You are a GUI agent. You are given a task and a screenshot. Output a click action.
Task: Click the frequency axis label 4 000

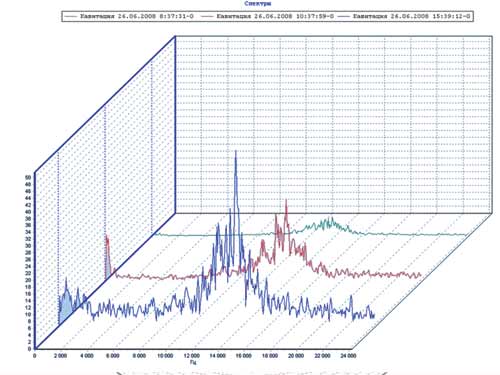click(x=87, y=356)
